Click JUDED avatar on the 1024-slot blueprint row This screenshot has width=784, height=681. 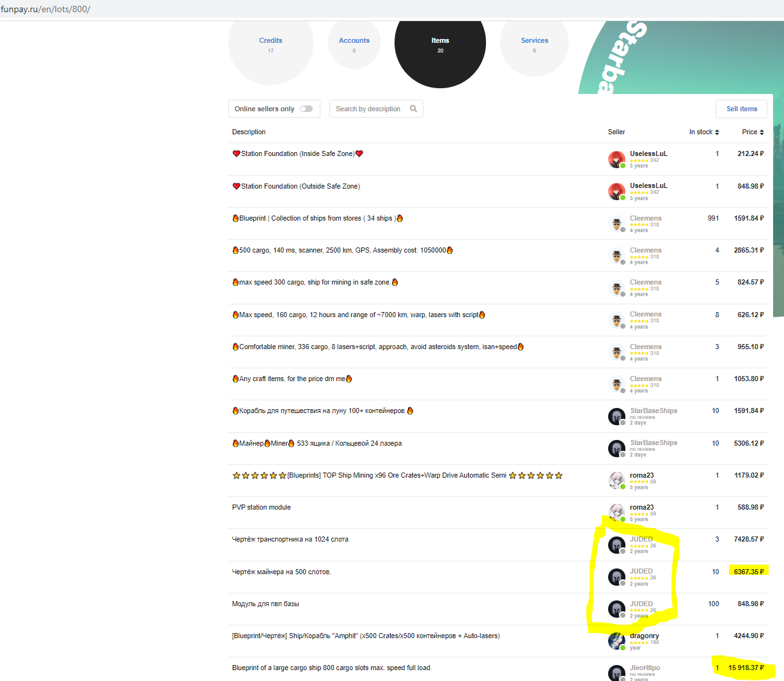click(616, 545)
